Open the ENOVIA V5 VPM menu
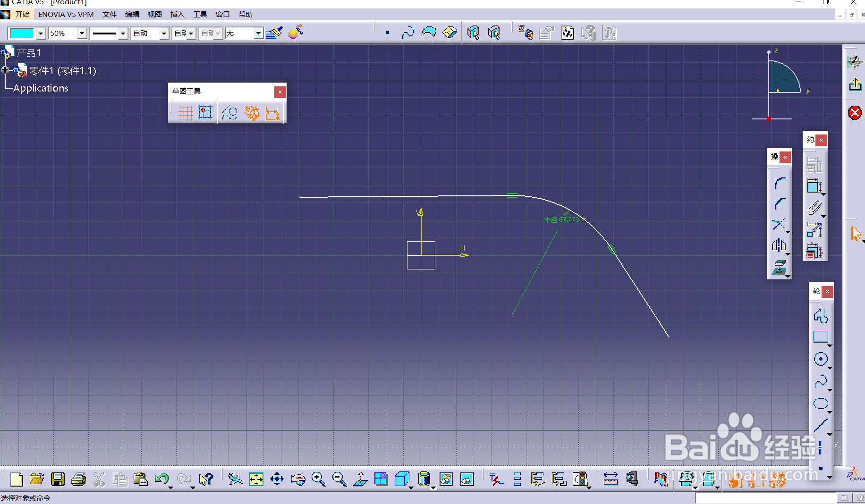Screen dimensions: 865x504 66,14
